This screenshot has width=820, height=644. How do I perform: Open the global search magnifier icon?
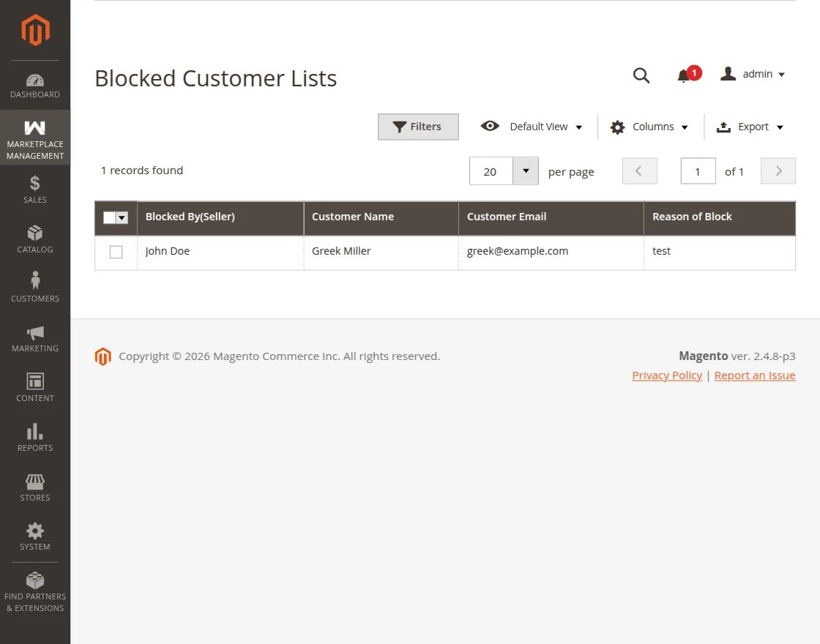641,75
